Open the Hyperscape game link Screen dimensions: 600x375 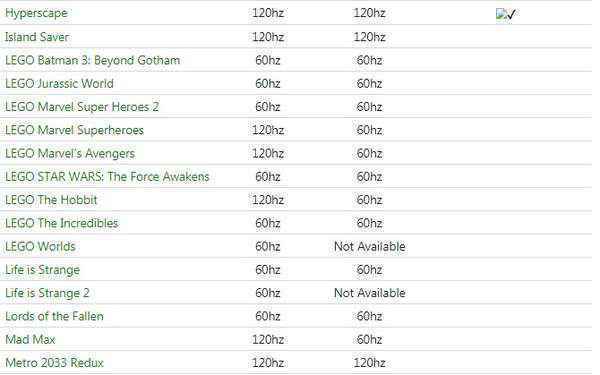(x=36, y=13)
